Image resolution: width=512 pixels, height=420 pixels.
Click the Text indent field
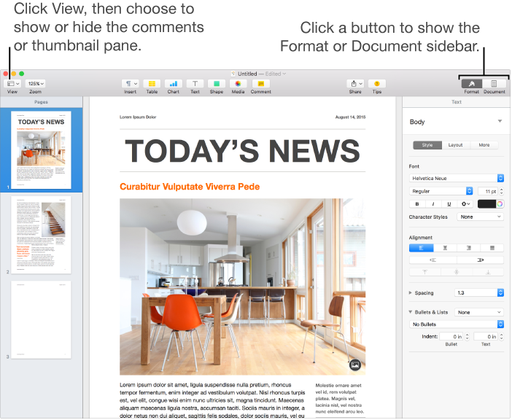point(486,336)
